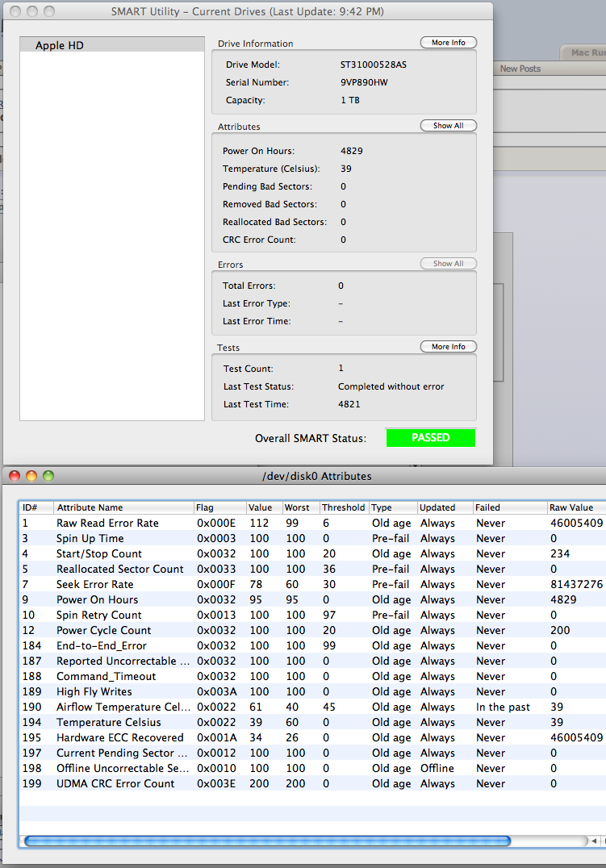Select the Command_Timeout row
The height and width of the screenshot is (868, 606).
tap(313, 676)
